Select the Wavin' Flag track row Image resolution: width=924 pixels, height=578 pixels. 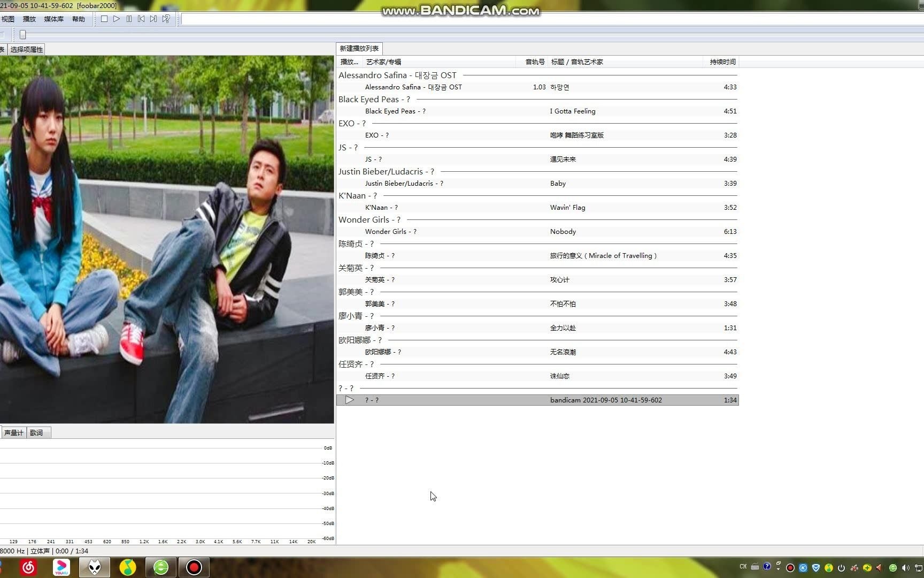pyautogui.click(x=537, y=208)
